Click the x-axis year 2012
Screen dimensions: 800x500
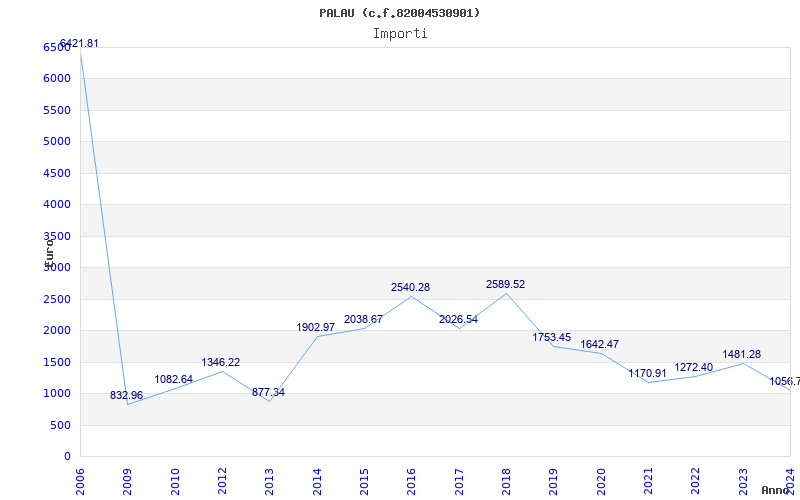click(222, 482)
